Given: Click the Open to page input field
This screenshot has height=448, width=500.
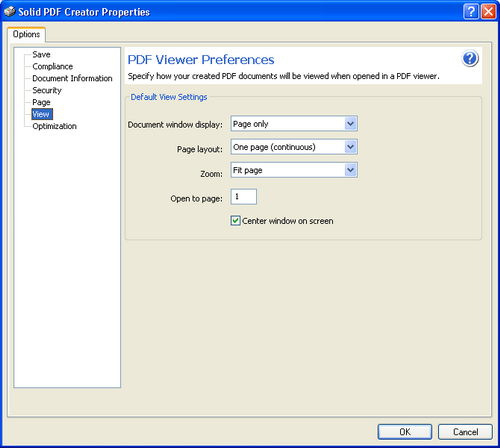Looking at the screenshot, I should [244, 197].
